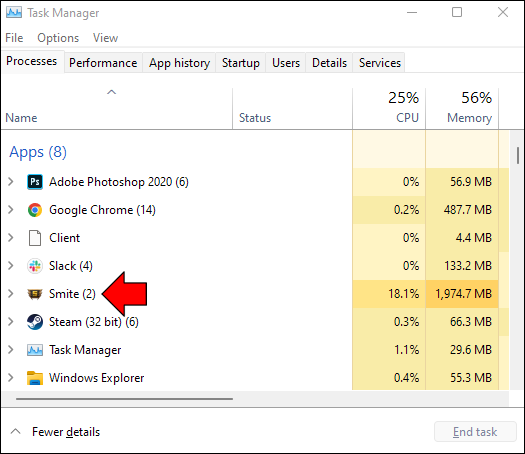Switch to the Startup tab
The width and height of the screenshot is (525, 454).
[241, 63]
